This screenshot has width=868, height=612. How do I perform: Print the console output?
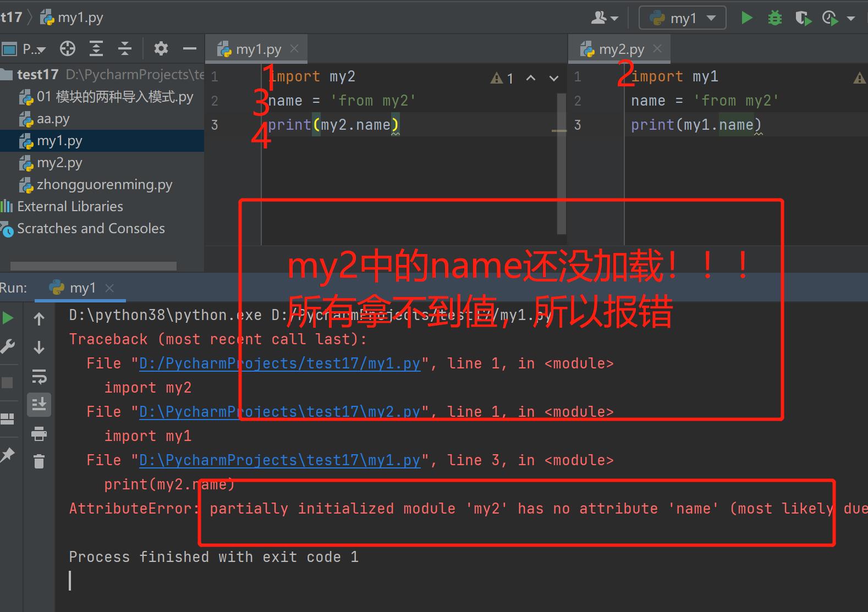pyautogui.click(x=39, y=434)
